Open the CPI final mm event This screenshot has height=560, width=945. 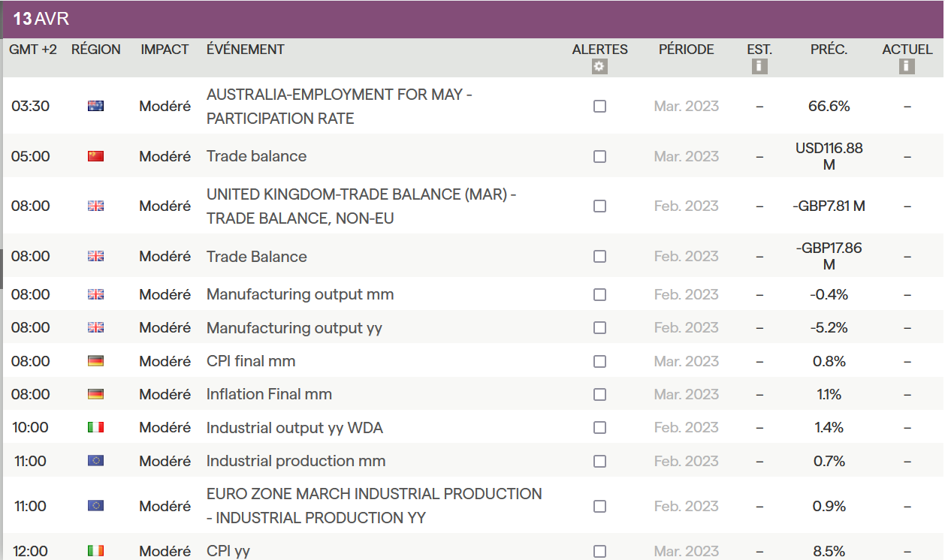251,361
